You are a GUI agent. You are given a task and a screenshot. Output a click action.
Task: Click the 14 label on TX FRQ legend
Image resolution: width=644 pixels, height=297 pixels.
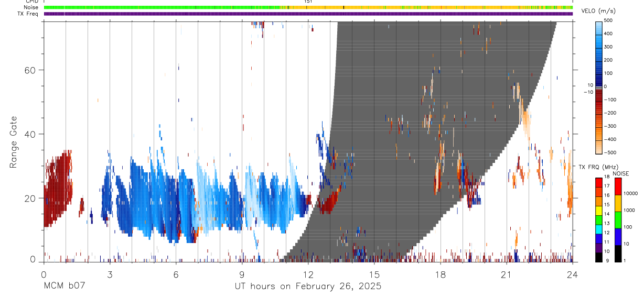pyautogui.click(x=606, y=214)
